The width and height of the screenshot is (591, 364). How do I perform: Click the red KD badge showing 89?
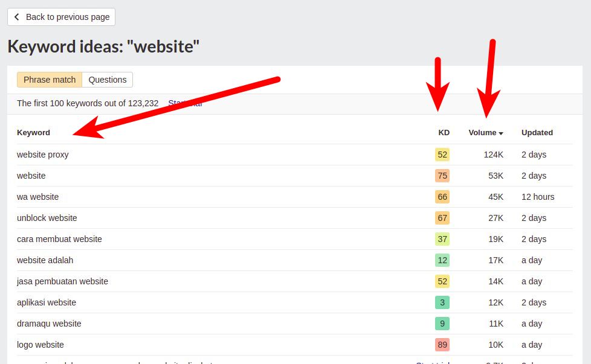point(442,345)
